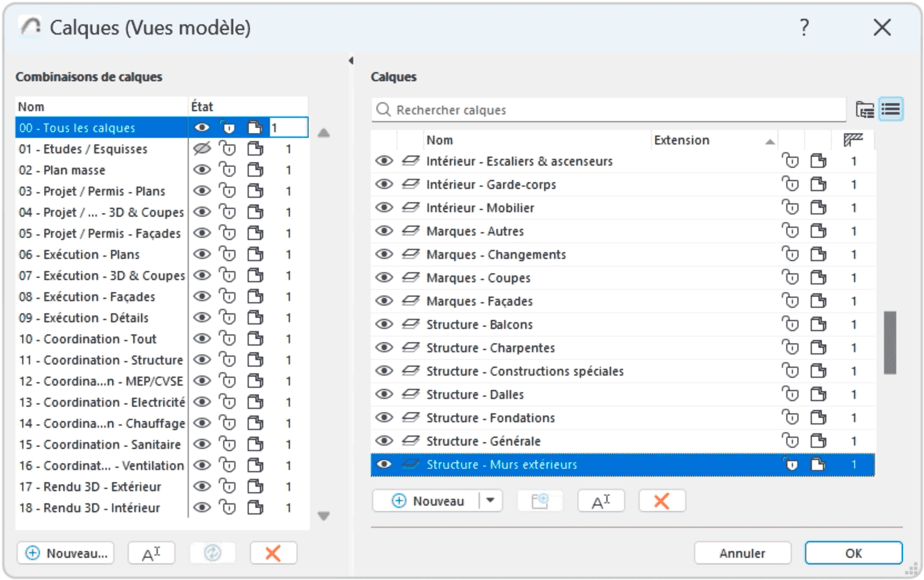Select 06 - Exécution - Plans combination
924x580 pixels.
pos(79,254)
